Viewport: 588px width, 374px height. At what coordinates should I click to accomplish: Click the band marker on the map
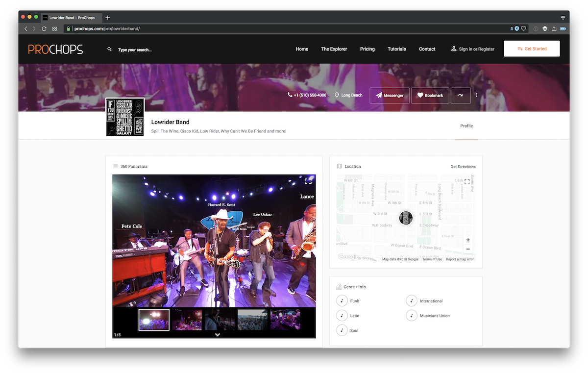(x=406, y=218)
